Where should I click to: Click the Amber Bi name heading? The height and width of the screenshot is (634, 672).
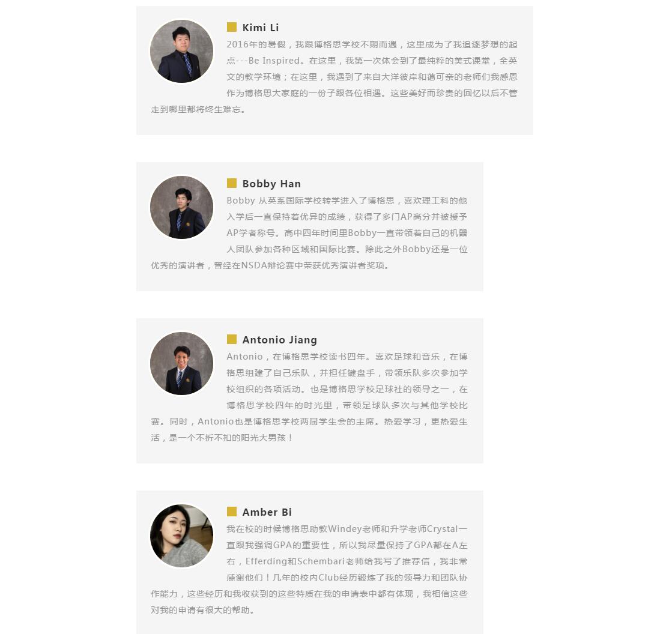click(x=267, y=512)
